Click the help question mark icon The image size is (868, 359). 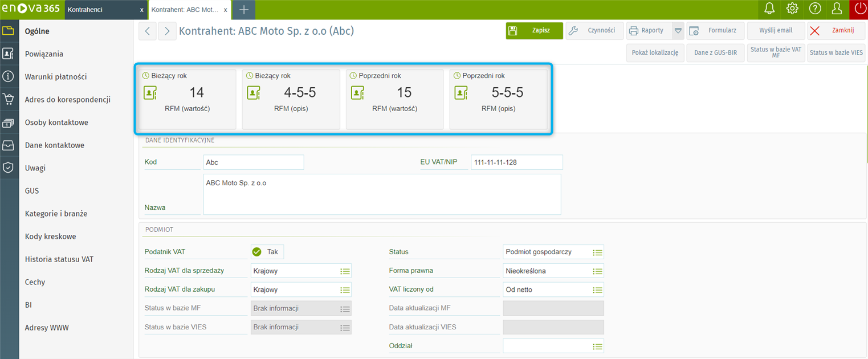click(x=814, y=9)
